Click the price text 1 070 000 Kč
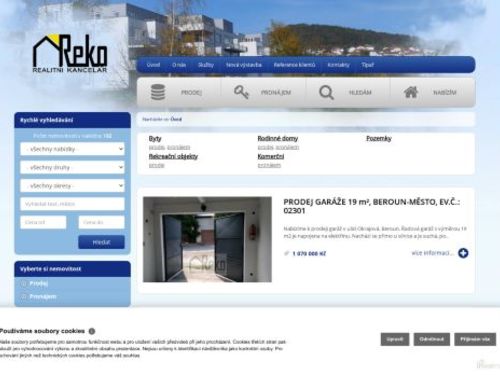 (309, 254)
